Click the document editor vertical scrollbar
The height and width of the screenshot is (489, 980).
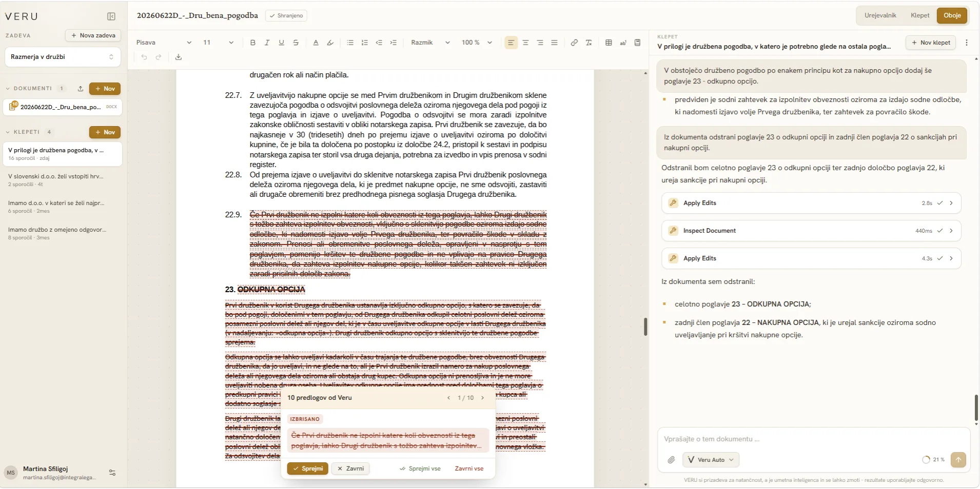[645, 327]
